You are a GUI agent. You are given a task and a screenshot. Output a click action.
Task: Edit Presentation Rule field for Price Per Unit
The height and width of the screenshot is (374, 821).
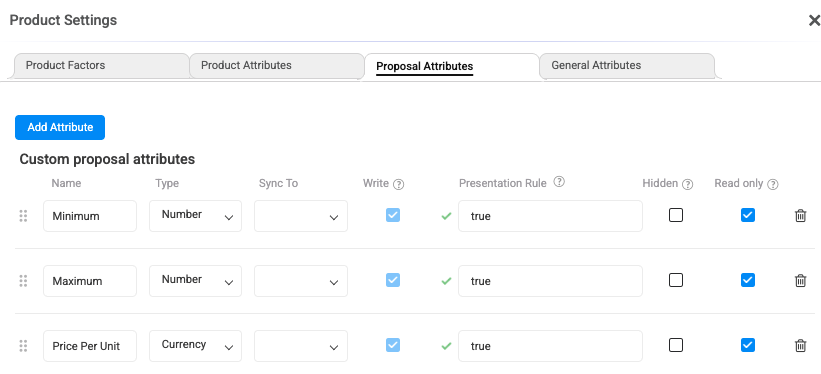[550, 346]
